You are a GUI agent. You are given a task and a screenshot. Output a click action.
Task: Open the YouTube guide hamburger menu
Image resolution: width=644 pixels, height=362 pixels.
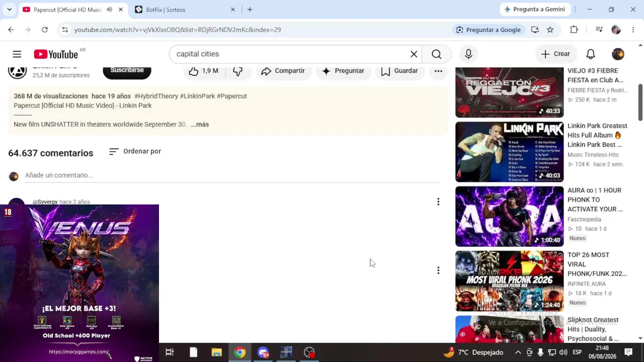[17, 54]
